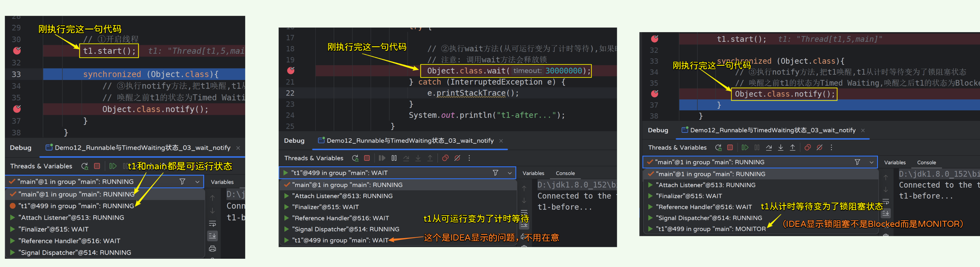980x267 pixels.
Task: Close the Demo12 debug tab, right screenshot
Action: click(x=863, y=131)
